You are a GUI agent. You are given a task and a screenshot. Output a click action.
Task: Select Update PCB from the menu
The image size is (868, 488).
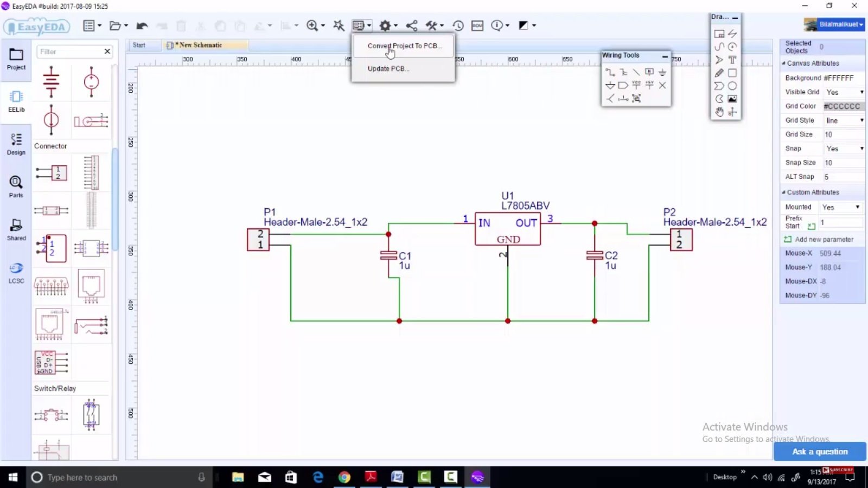tap(388, 69)
